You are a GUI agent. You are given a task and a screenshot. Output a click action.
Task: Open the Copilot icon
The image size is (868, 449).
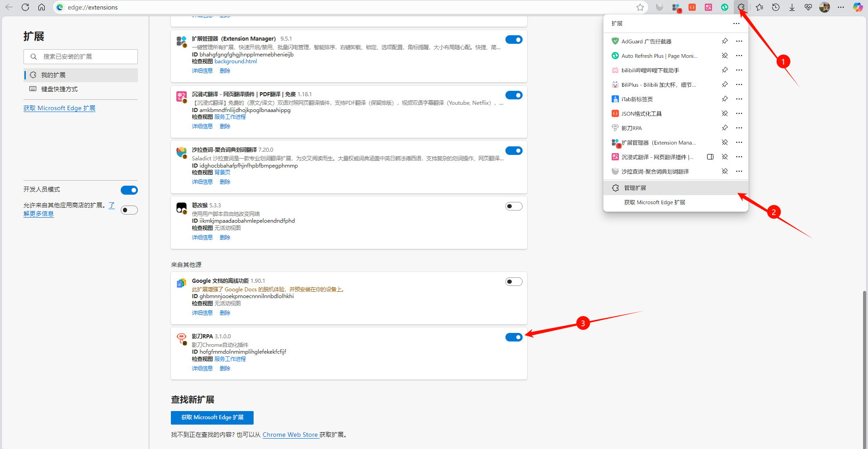(858, 7)
